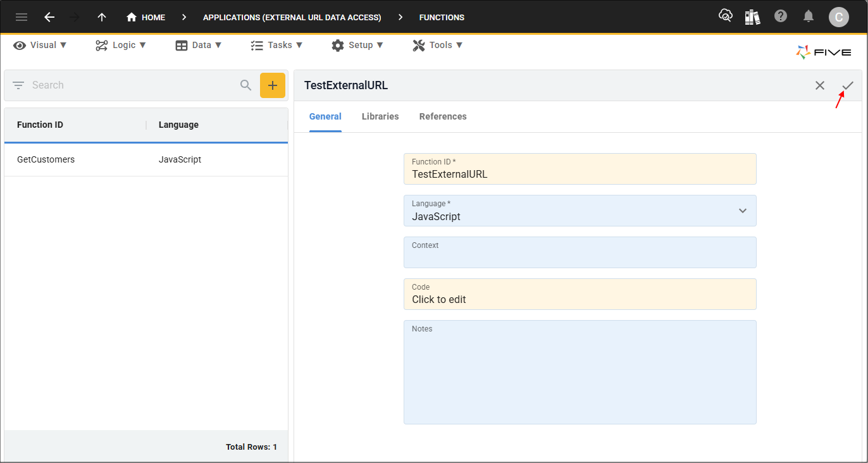The width and height of the screenshot is (868, 463).
Task: Click the back navigation arrow
Action: point(49,17)
